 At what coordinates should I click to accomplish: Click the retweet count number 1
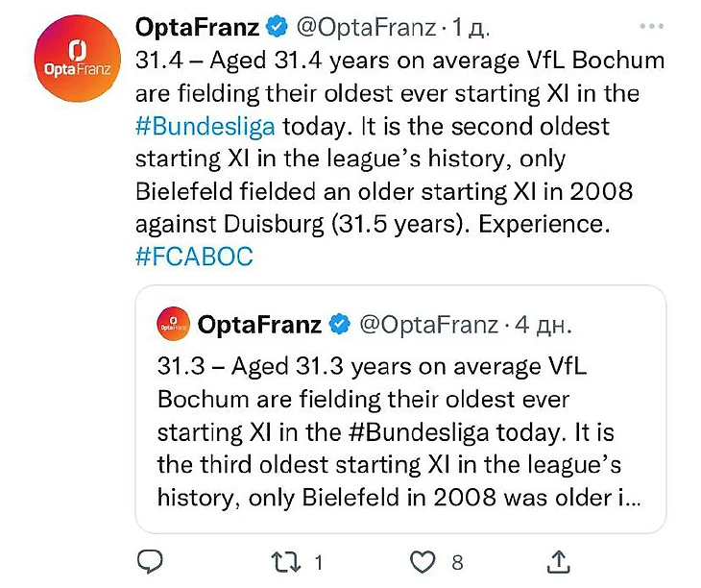click(x=318, y=560)
